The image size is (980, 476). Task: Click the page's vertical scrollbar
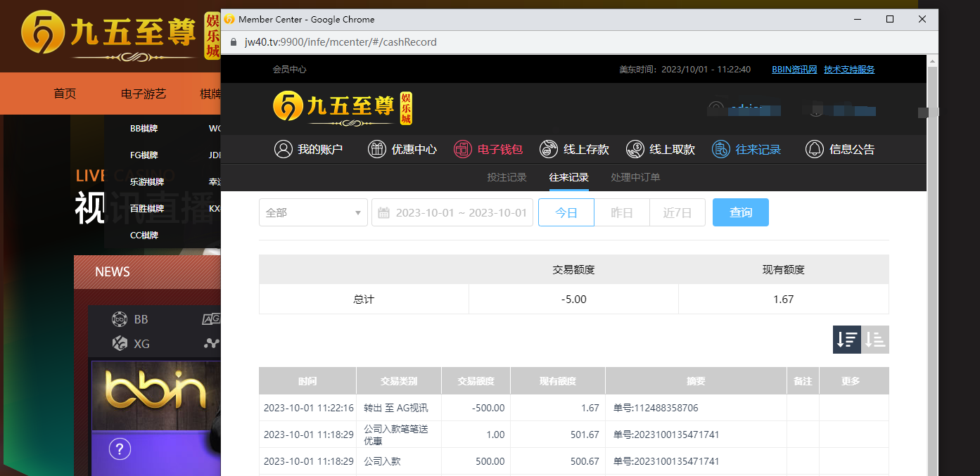click(x=932, y=267)
